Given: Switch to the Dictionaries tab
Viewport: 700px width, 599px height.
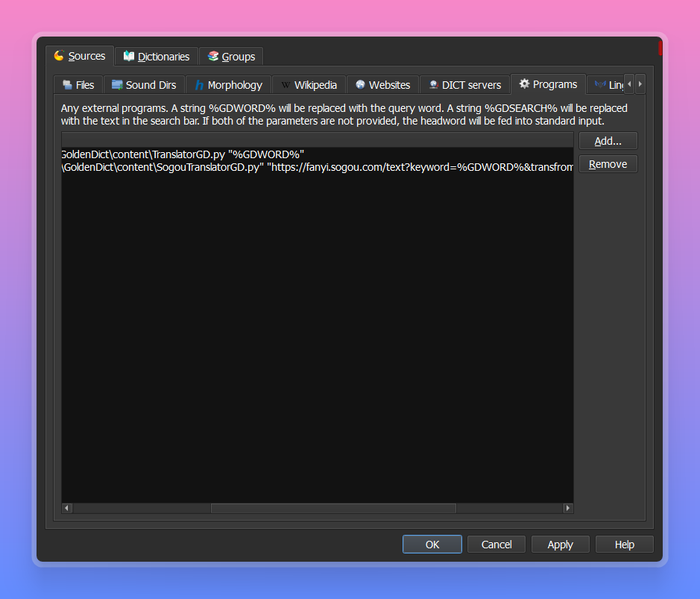Looking at the screenshot, I should click(157, 56).
